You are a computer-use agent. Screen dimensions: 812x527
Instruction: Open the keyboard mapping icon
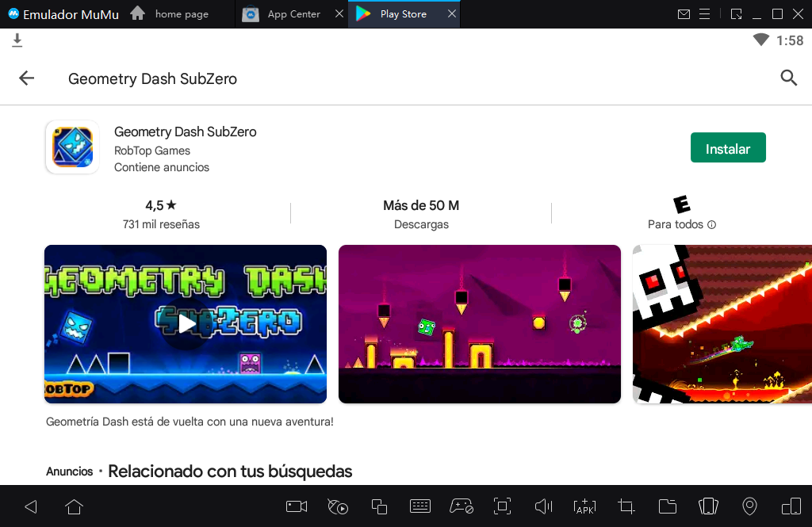[x=420, y=506]
